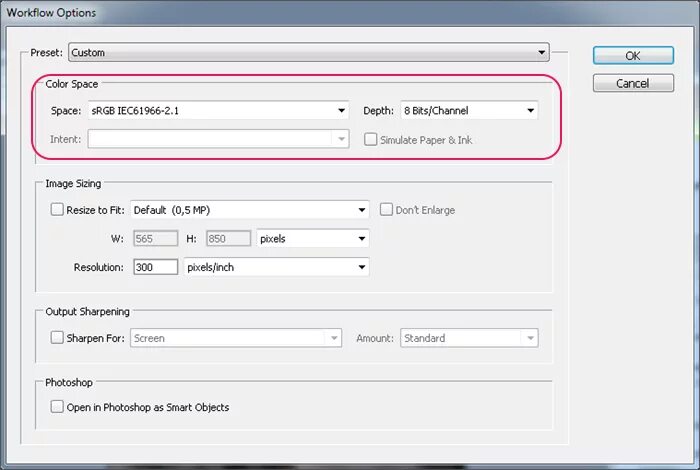
Task: Confirm settings with the OK button
Action: pos(633,56)
